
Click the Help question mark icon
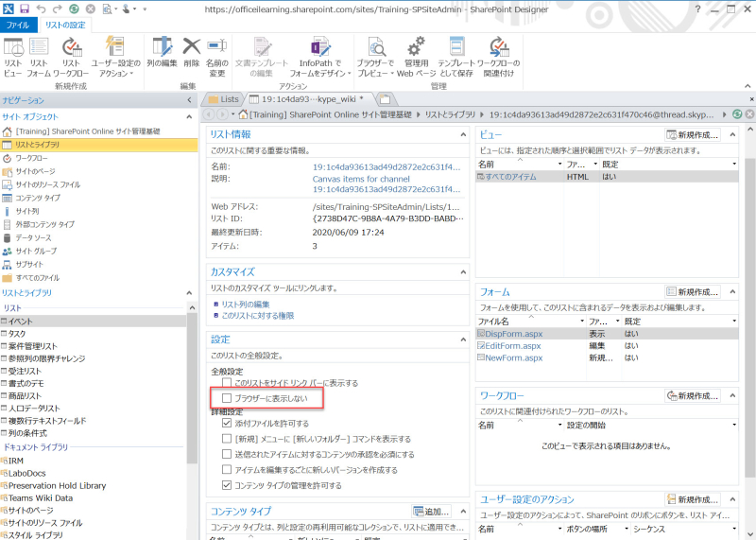(x=697, y=9)
